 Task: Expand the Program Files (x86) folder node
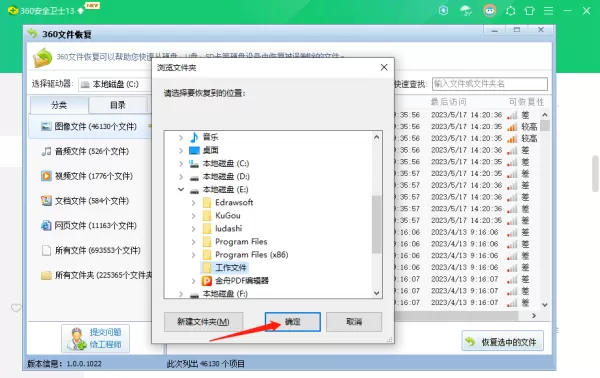pyautogui.click(x=193, y=255)
